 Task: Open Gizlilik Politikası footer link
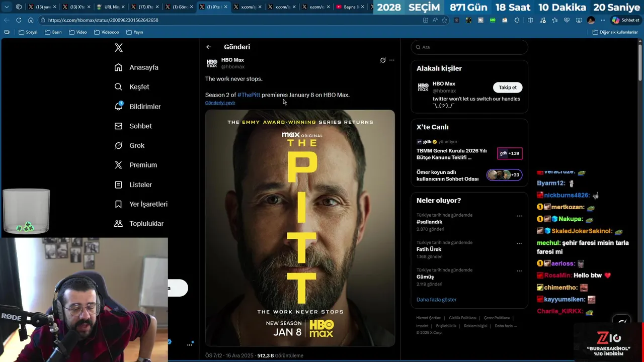(x=462, y=318)
